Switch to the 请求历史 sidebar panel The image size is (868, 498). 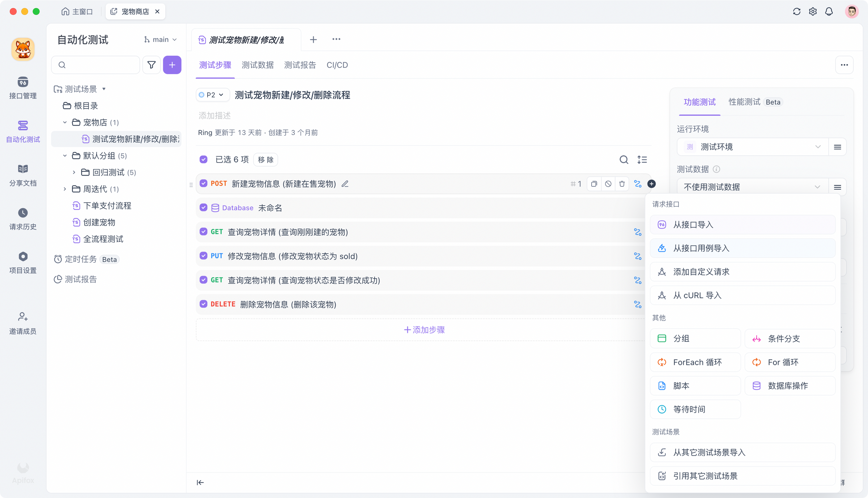[22, 219]
